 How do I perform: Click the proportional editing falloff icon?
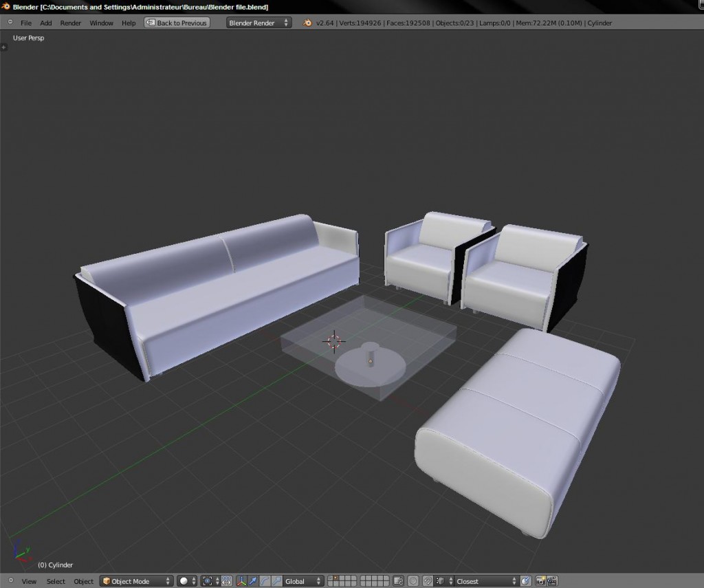(x=412, y=581)
